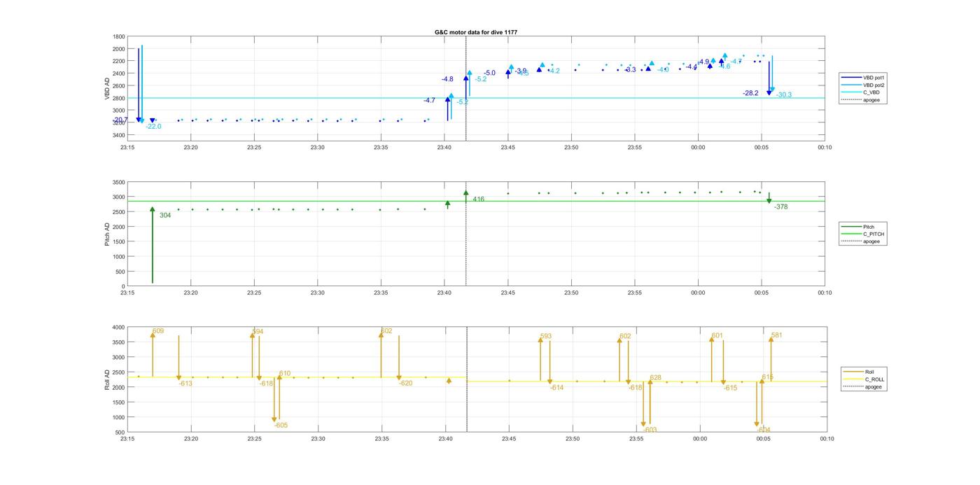Click the '628' roll data label
Screen dimensions: 980x485
655,378
